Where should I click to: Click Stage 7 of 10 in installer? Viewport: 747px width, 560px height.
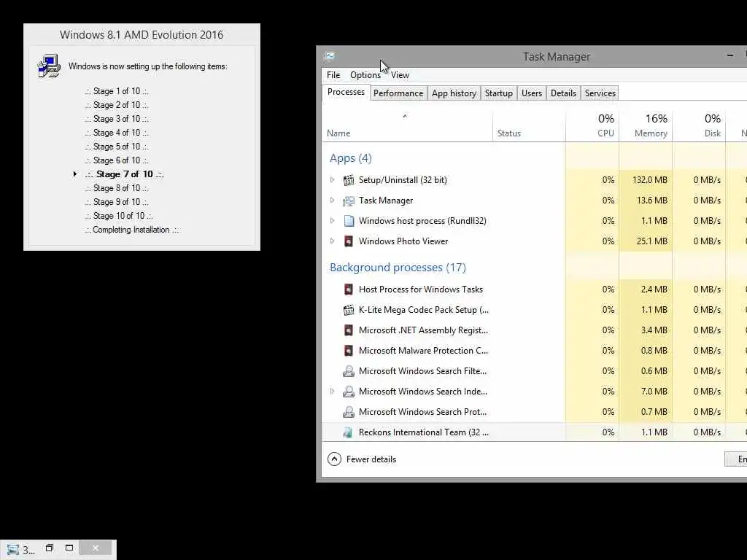[x=124, y=174]
